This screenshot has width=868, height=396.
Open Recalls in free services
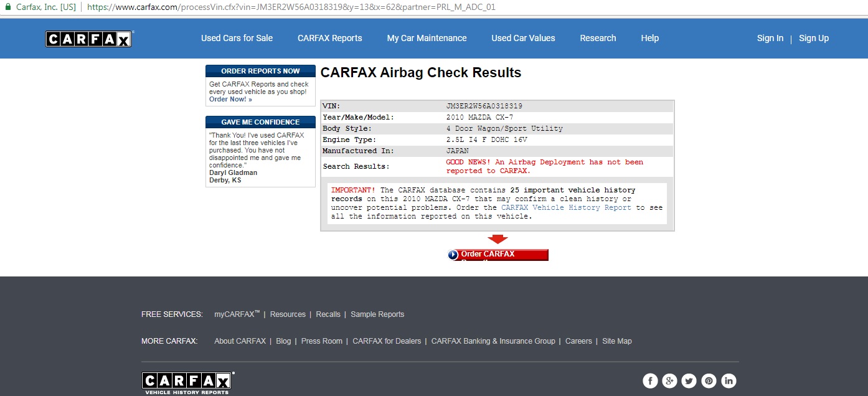[328, 314]
